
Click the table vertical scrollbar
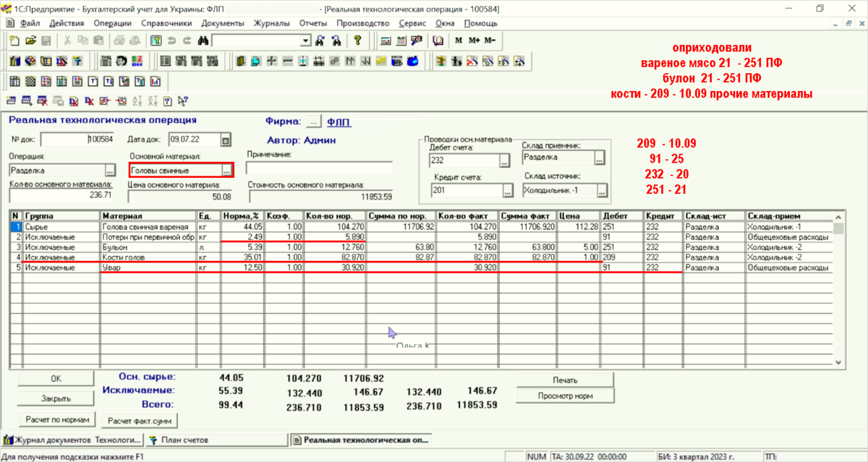[x=839, y=289]
